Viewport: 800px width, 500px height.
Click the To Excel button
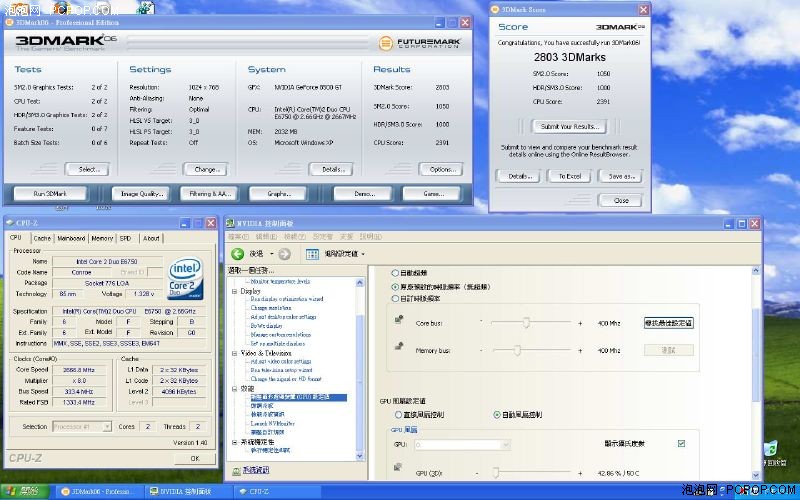[569, 176]
